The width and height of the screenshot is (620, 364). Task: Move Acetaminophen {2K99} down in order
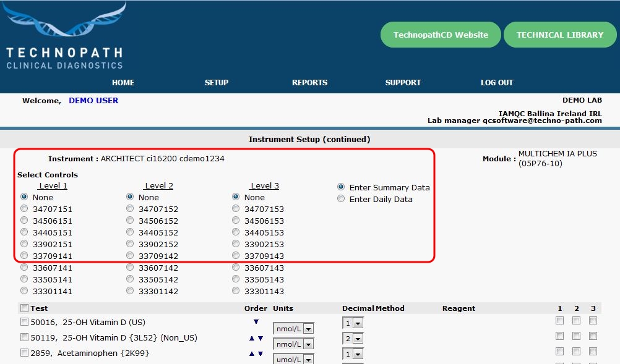pyautogui.click(x=260, y=353)
